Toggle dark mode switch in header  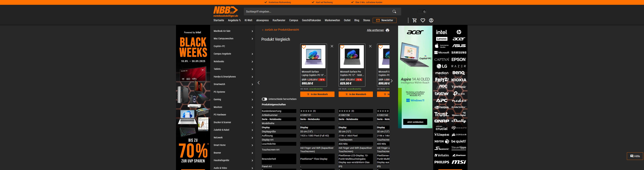422,11
